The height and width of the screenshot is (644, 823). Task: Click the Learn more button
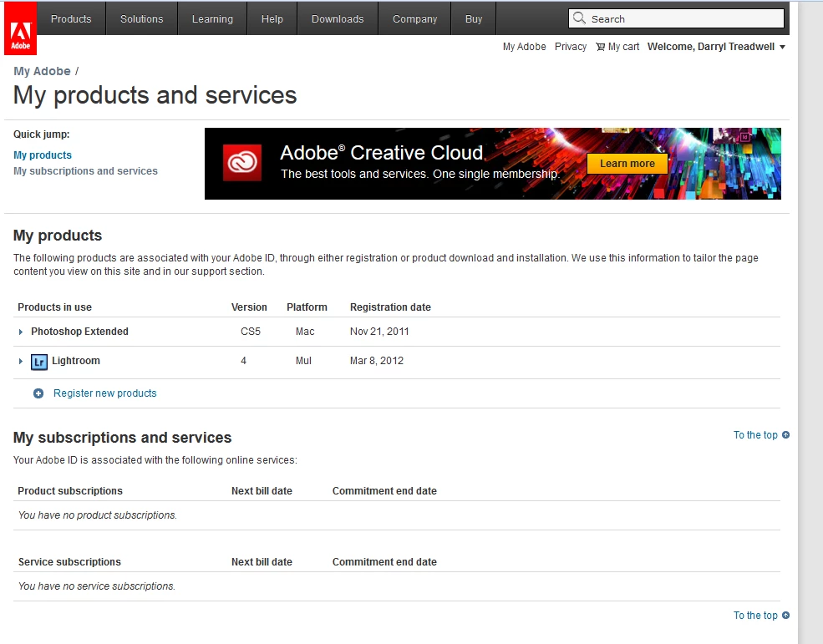627,163
